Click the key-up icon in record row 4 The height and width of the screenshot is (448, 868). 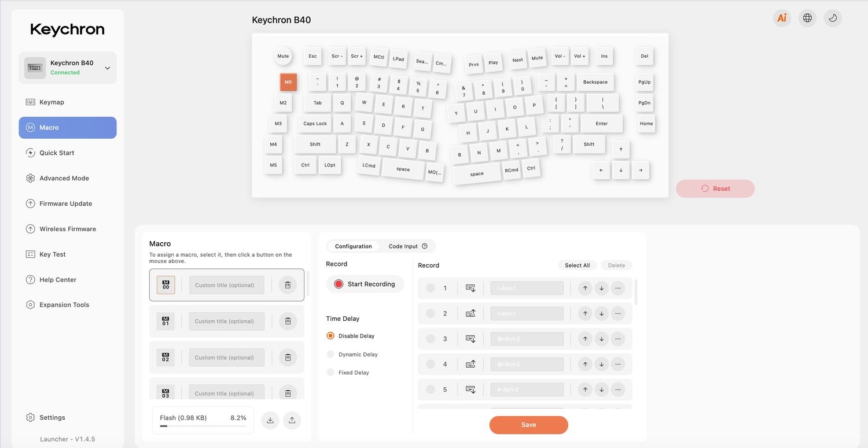pos(470,364)
